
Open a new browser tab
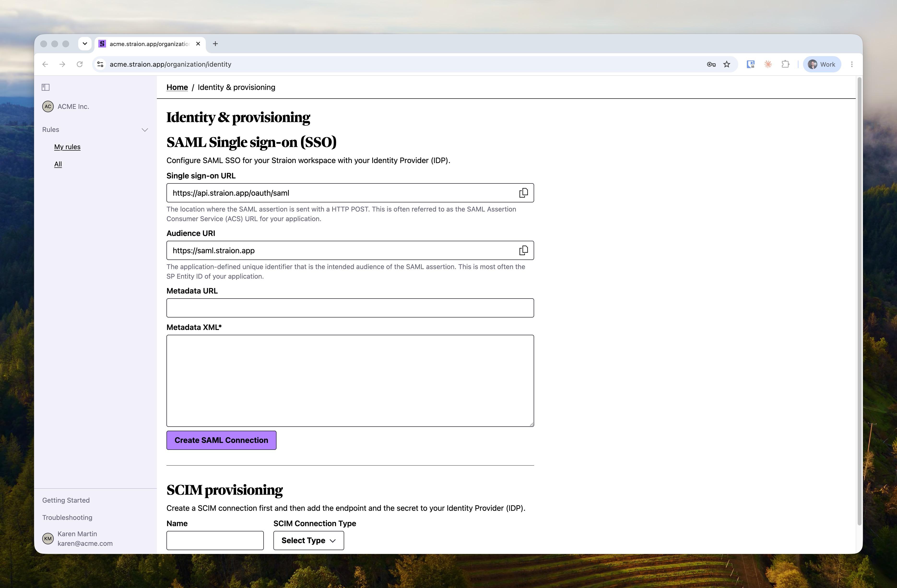point(215,44)
